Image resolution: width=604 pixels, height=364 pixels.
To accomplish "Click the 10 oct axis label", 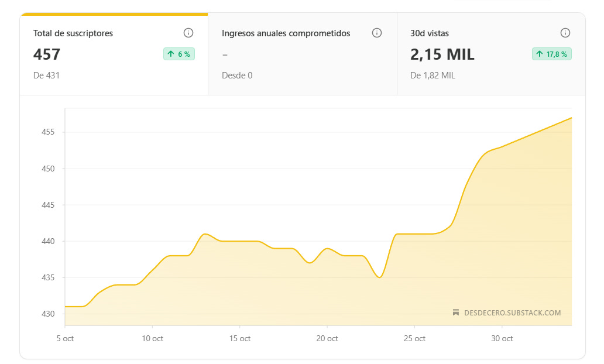I will [x=153, y=339].
